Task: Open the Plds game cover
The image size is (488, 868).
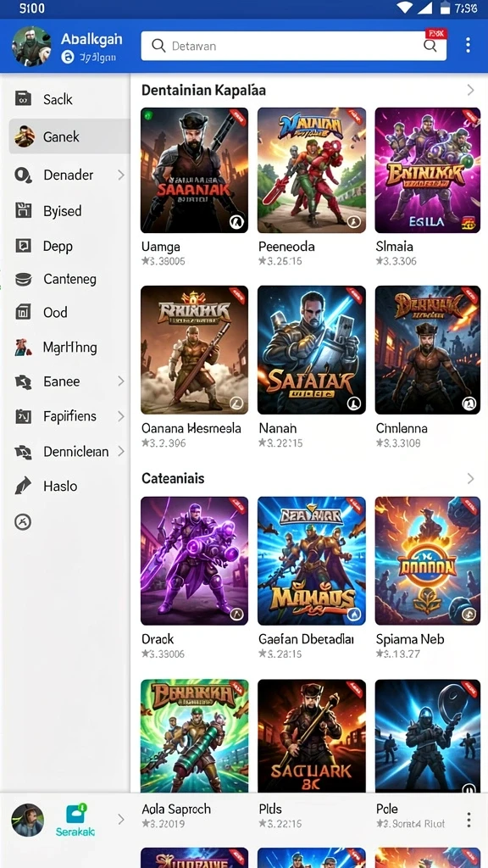Action: [312, 737]
